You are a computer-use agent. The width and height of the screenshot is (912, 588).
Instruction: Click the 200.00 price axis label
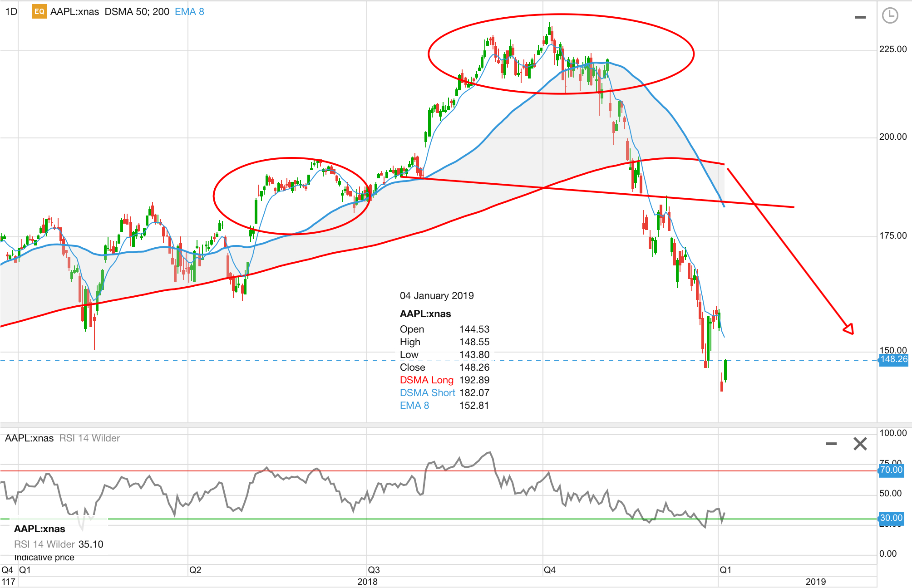(x=892, y=137)
